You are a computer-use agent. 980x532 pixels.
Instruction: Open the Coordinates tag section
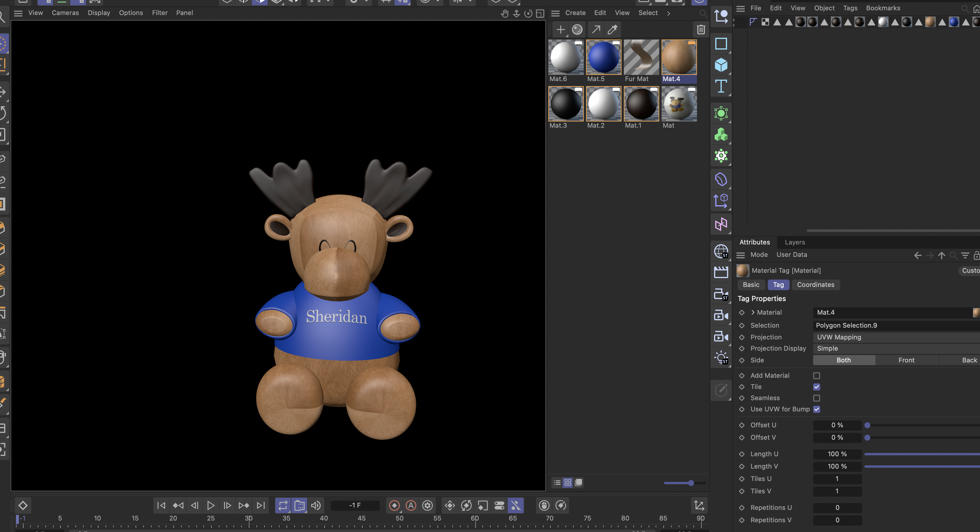(x=815, y=285)
